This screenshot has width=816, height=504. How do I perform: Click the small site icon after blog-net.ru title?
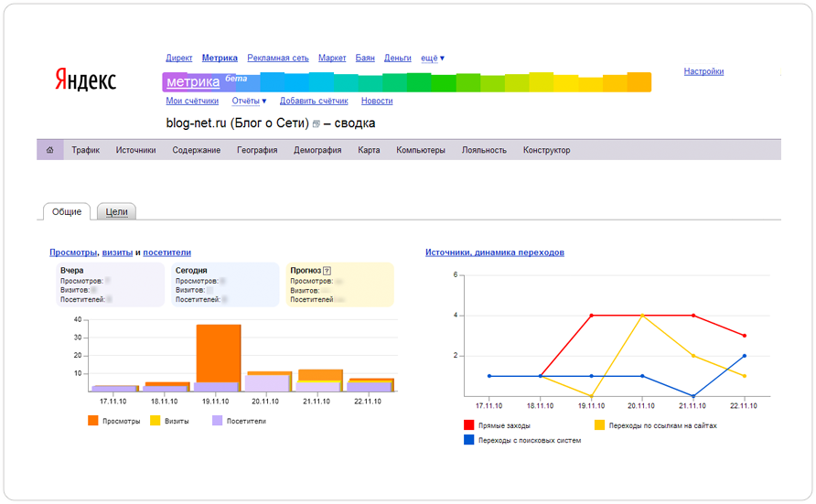click(x=316, y=124)
